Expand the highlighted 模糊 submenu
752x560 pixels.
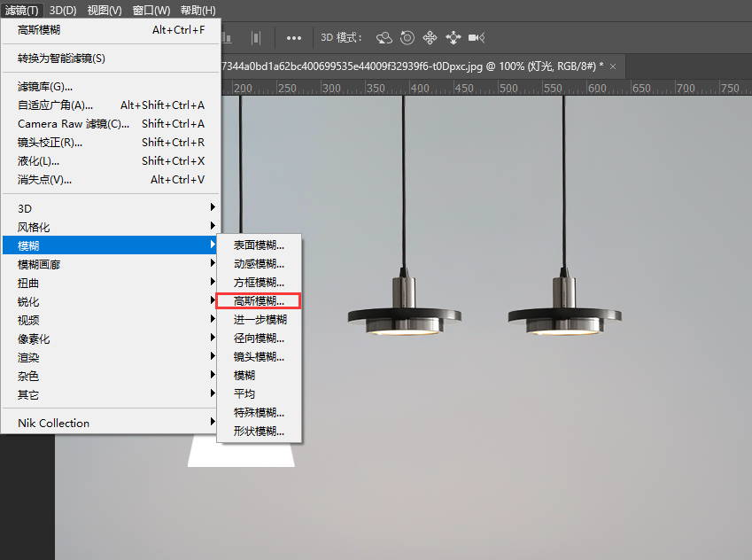(x=111, y=245)
